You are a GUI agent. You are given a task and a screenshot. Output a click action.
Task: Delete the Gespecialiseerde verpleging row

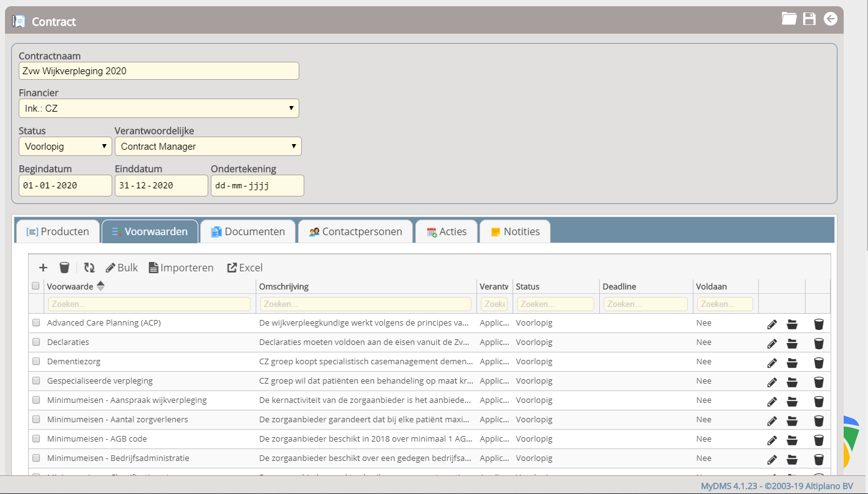tap(819, 382)
